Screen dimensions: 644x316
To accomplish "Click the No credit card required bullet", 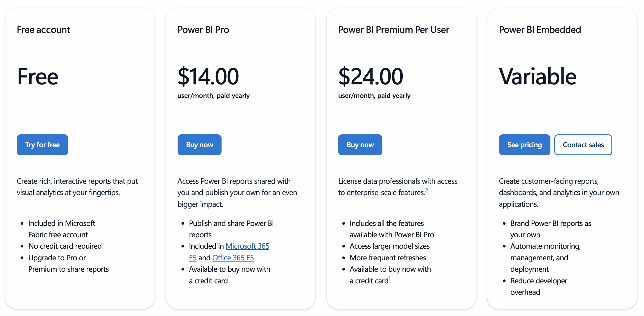I will click(65, 246).
